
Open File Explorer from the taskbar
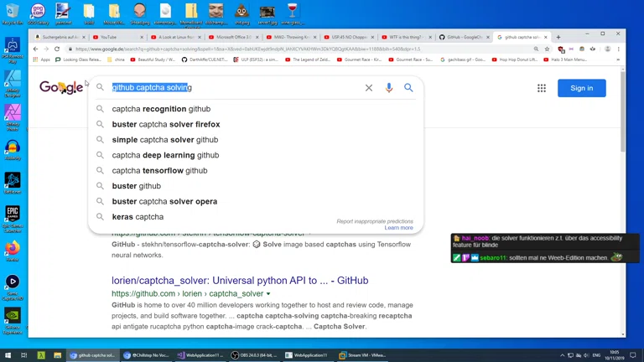coord(58,355)
